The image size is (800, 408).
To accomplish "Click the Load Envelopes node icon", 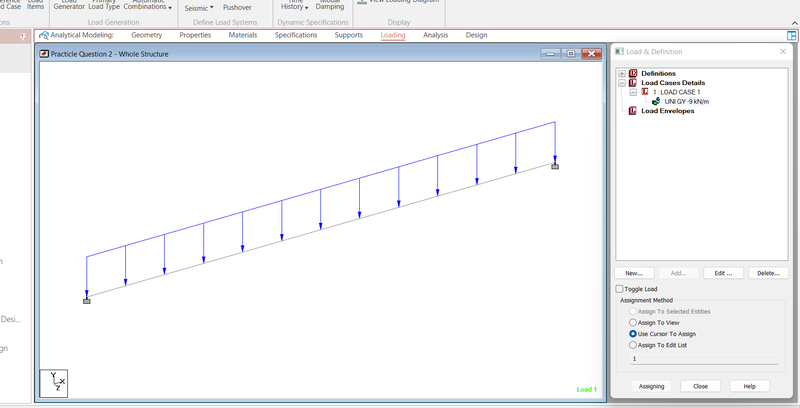I will [x=633, y=111].
